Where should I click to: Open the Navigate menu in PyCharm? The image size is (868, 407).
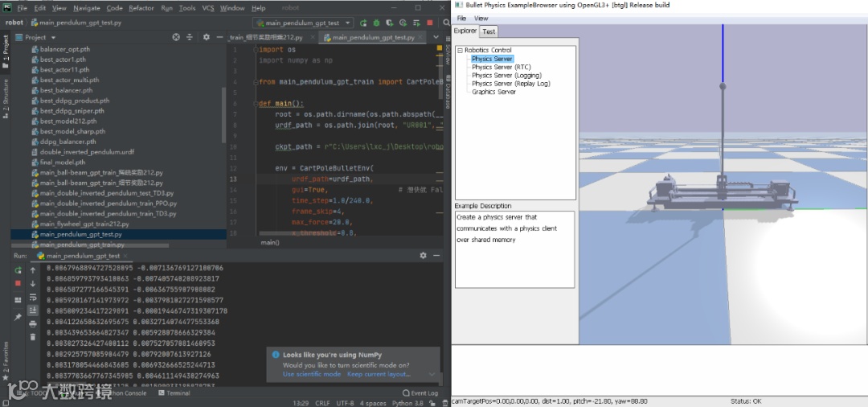tap(86, 8)
